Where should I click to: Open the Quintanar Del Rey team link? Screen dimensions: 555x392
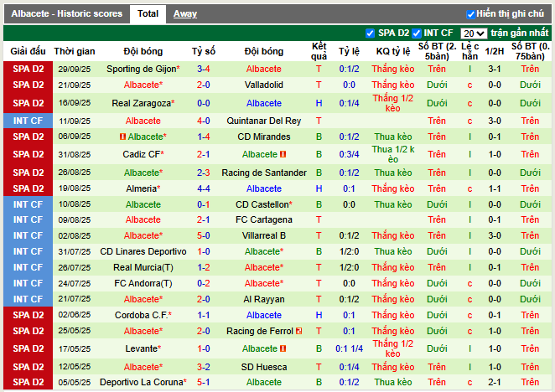264,121
